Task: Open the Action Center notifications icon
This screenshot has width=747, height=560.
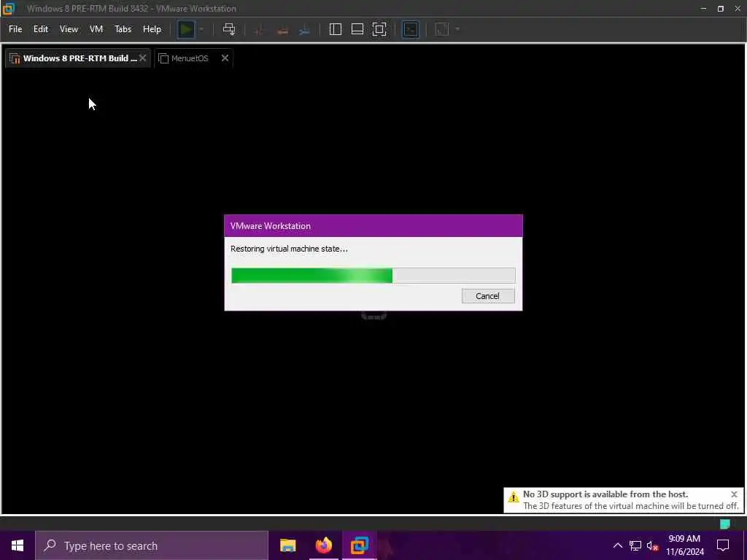Action: coord(723,545)
